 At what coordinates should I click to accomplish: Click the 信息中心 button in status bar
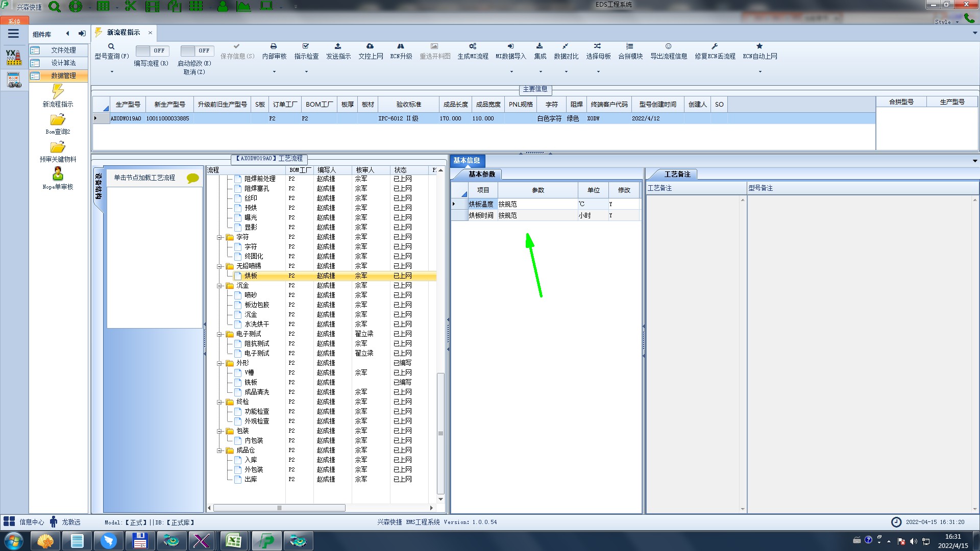tap(24, 522)
